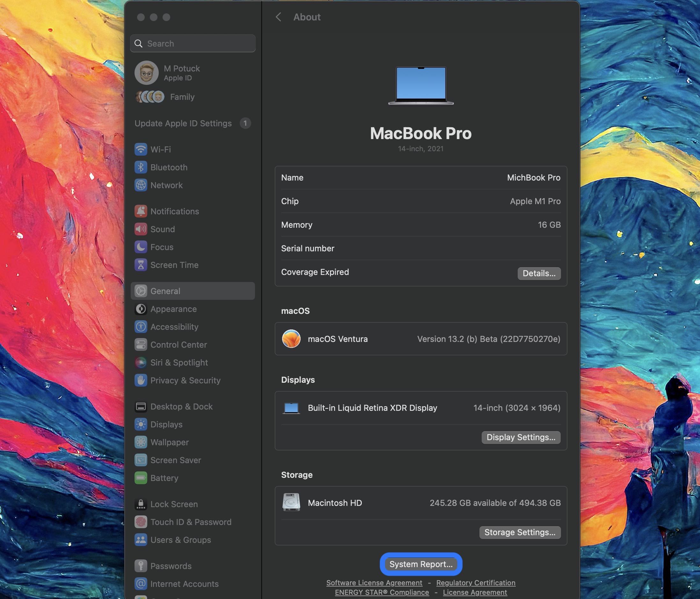
Task: Click the System Report button
Action: coord(421,564)
